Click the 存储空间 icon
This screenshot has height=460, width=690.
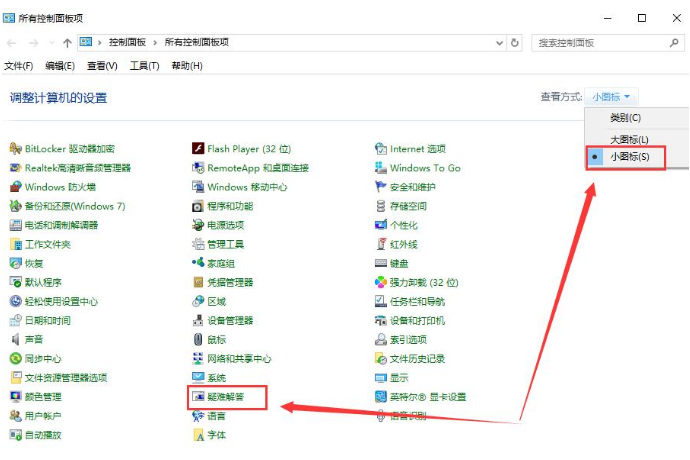(x=381, y=206)
